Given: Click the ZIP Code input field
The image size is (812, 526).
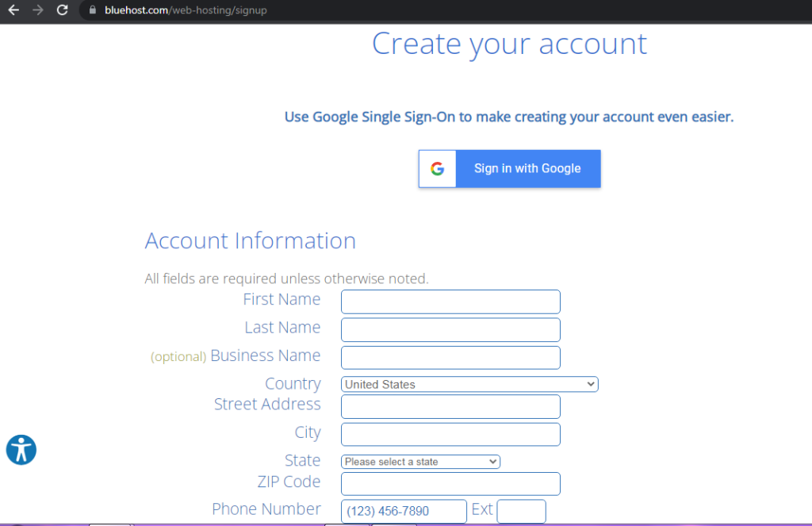Looking at the screenshot, I should [x=450, y=483].
